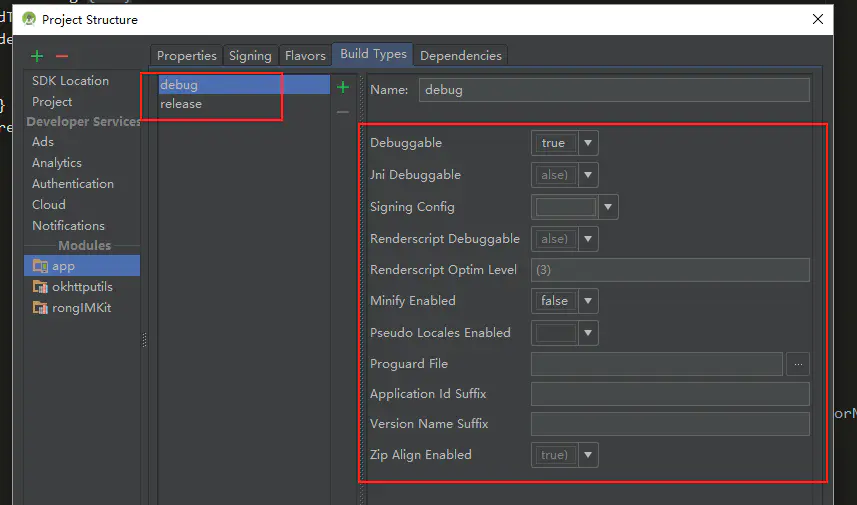The height and width of the screenshot is (505, 857).
Task: Click the rongIMKit module folder icon
Action: tap(40, 308)
